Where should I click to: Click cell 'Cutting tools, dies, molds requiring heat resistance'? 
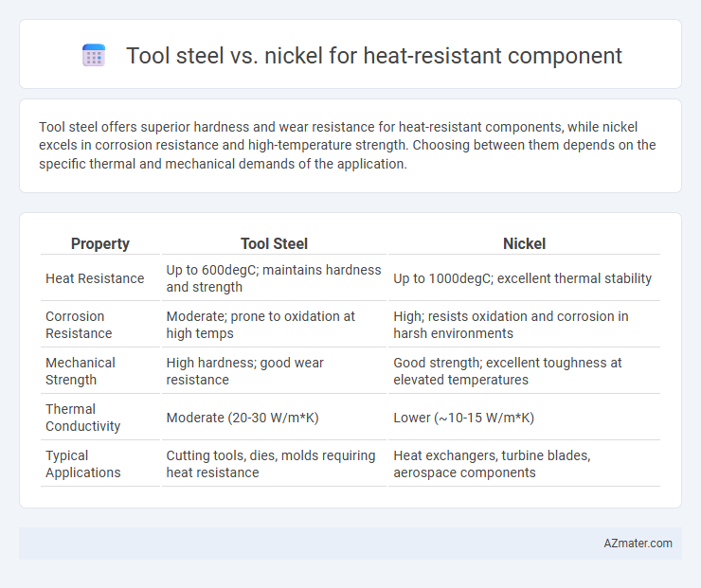point(274,464)
